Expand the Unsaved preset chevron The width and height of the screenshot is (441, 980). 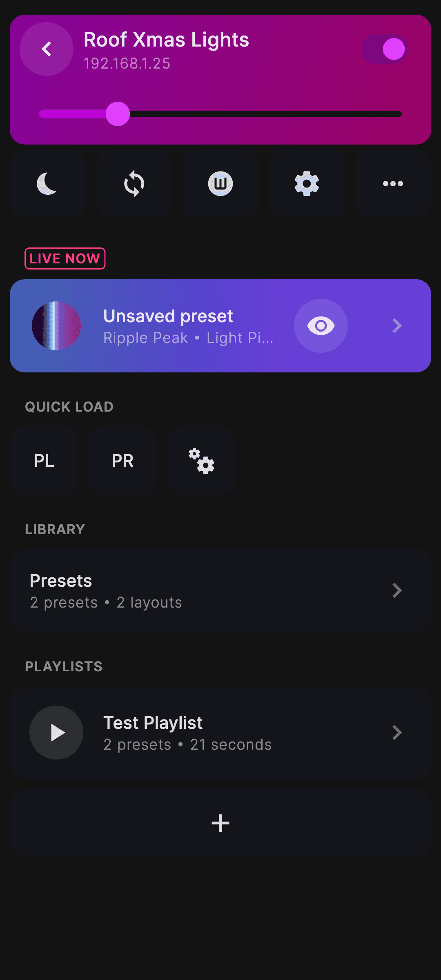click(397, 326)
